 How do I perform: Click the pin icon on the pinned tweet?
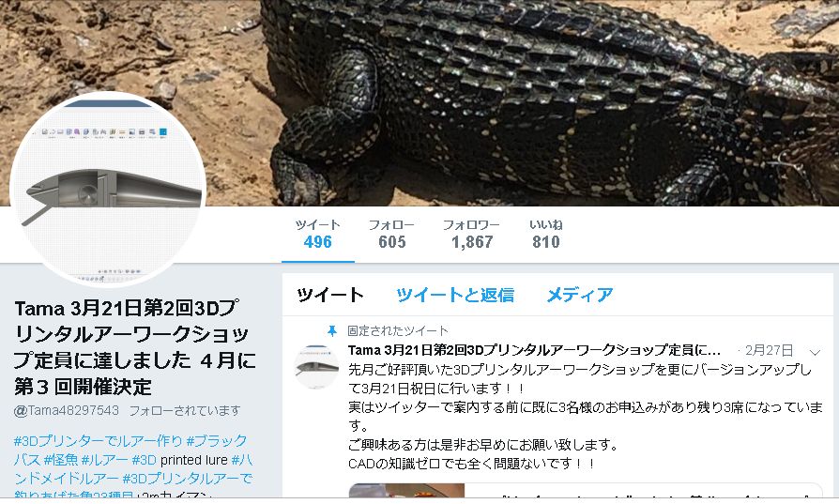(331, 331)
